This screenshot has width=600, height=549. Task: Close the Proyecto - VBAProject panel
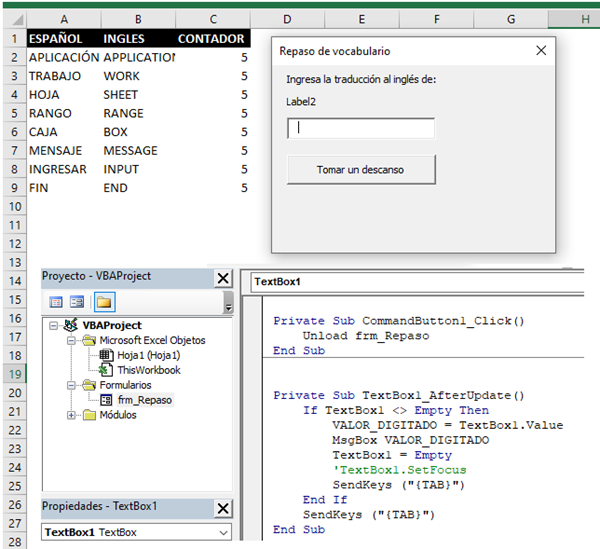tap(223, 278)
